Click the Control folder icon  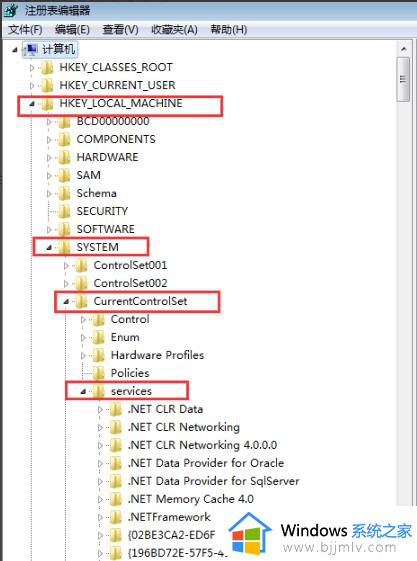(99, 319)
